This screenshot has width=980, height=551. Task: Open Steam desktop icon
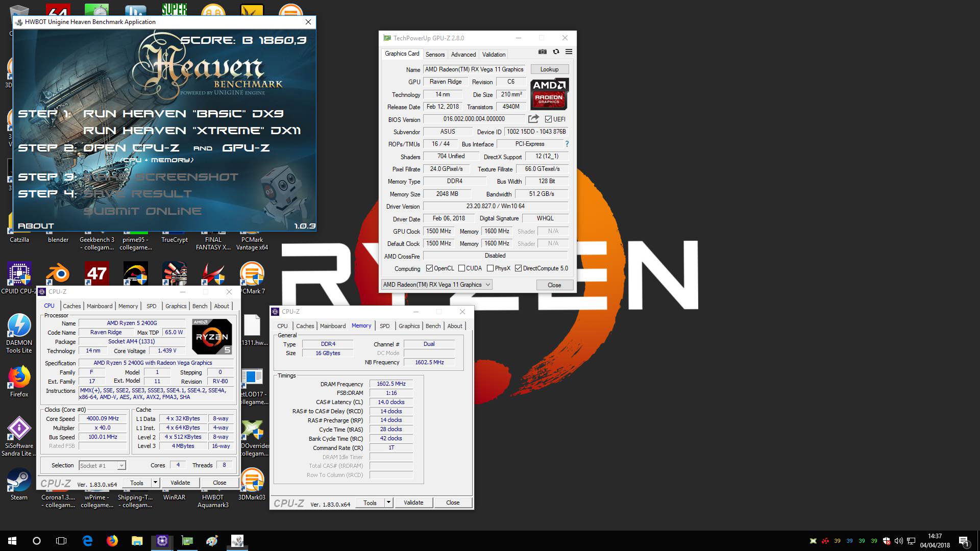tap(19, 485)
